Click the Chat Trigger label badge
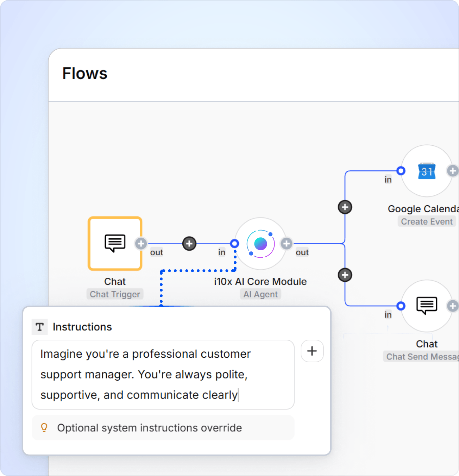 (115, 294)
